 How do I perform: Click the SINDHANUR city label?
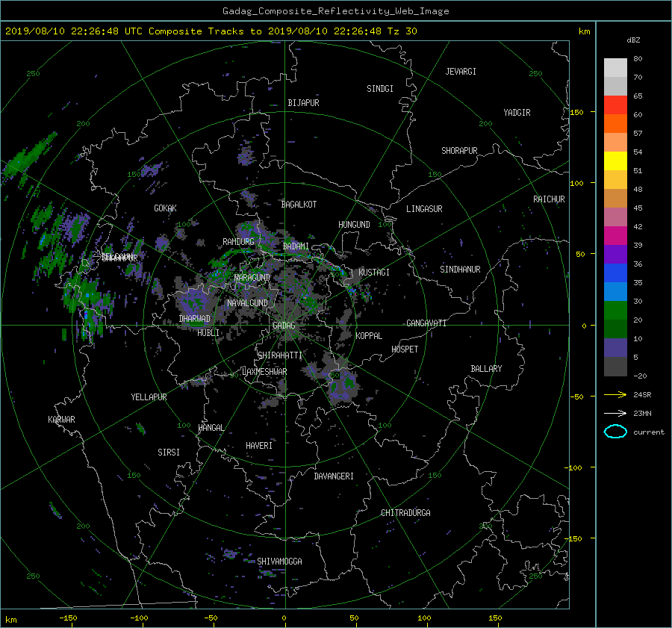(460, 270)
